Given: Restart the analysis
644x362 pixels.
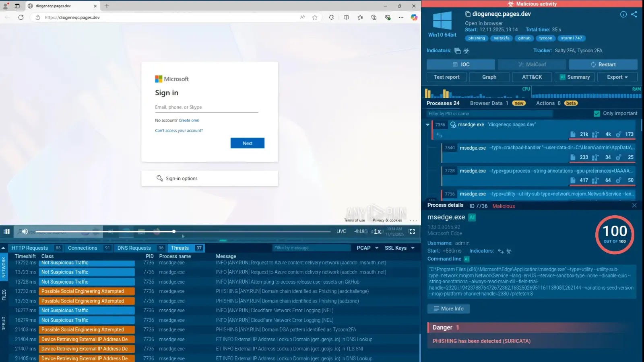Looking at the screenshot, I should [603, 64].
